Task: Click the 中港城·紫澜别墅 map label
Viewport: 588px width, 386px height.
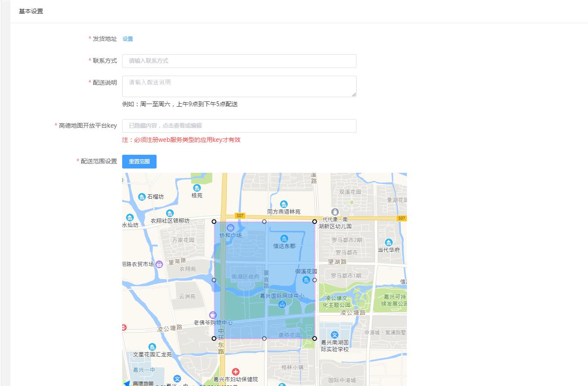Action: [385, 333]
